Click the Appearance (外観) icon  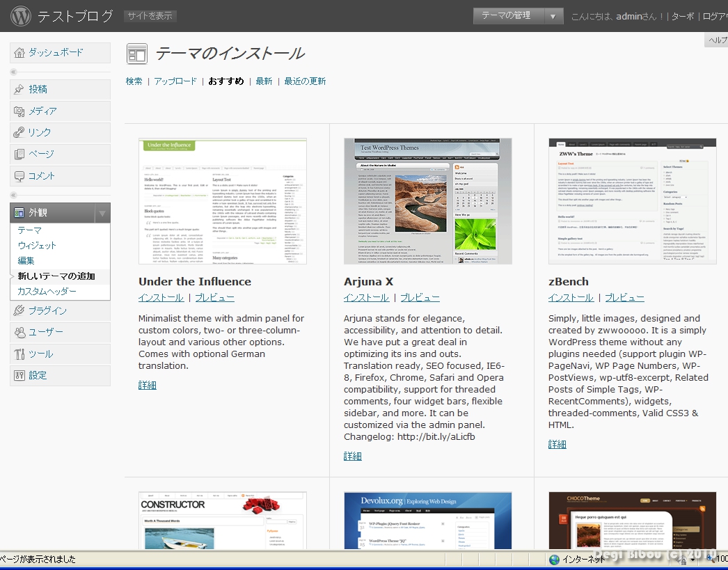19,212
